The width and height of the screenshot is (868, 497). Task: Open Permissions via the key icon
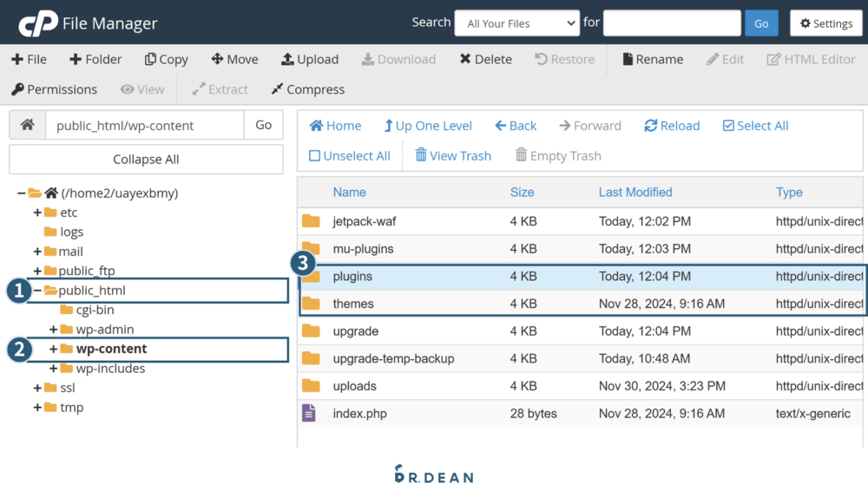point(17,89)
